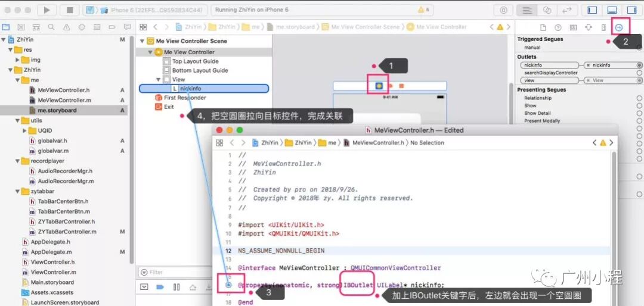Screen dimensions: 644x306
Task: Click the nickinfo outlet connection circle
Action: click(639, 65)
